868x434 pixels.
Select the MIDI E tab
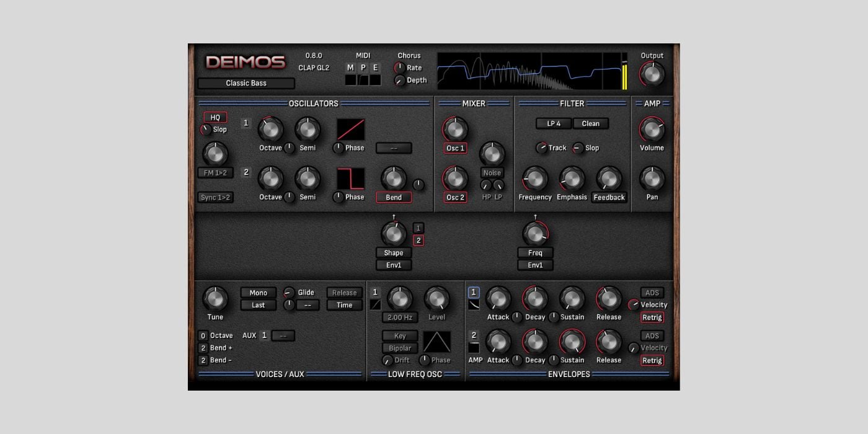375,68
